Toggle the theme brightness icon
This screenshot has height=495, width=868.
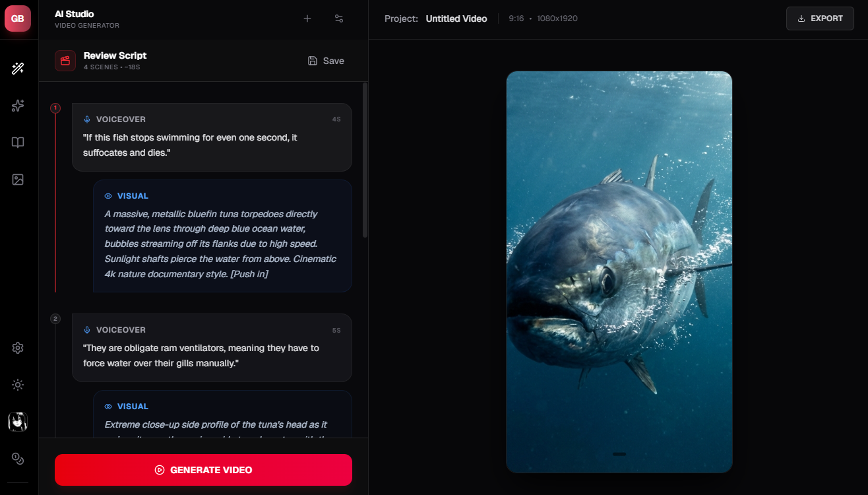pos(18,385)
